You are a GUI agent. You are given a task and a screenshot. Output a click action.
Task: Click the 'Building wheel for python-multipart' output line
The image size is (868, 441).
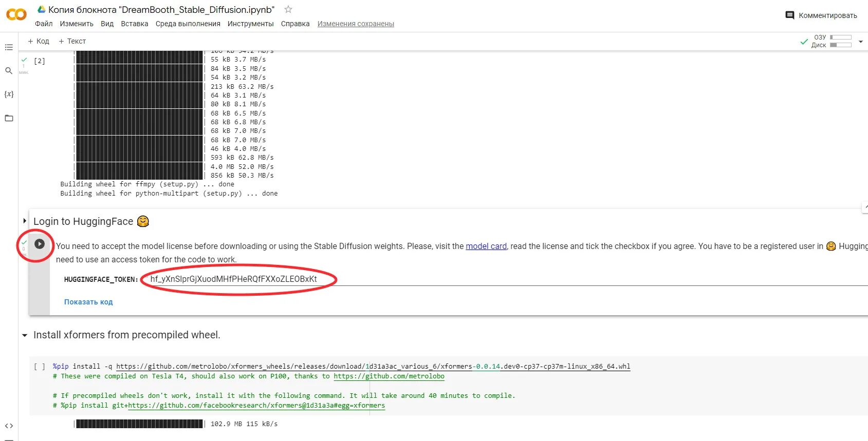(x=169, y=194)
